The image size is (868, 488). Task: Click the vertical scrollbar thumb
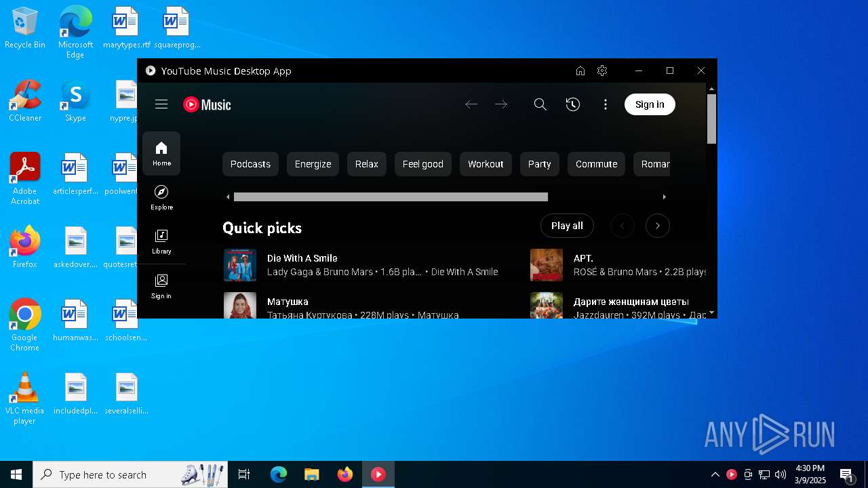pyautogui.click(x=711, y=119)
